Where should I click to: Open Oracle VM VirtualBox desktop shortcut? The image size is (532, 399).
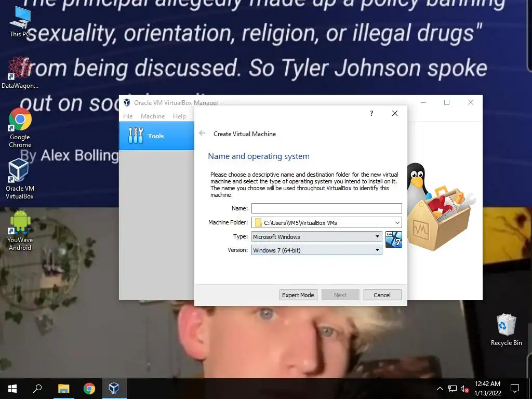[x=20, y=179]
